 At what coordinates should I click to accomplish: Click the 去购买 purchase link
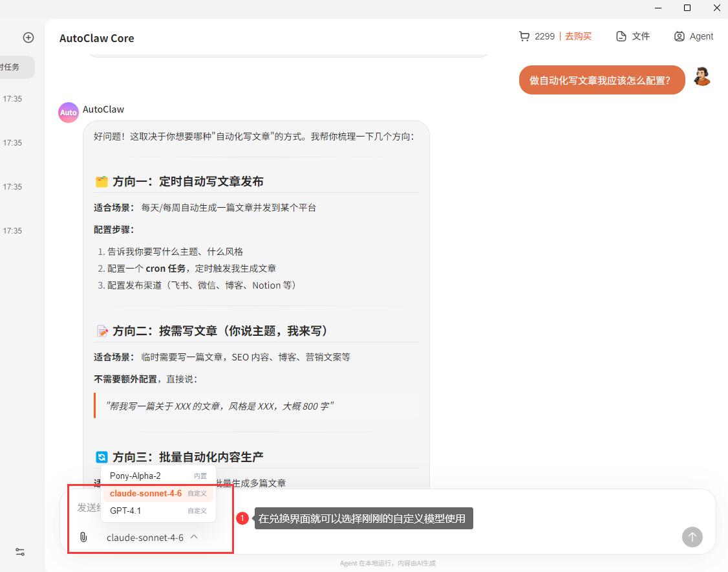pyautogui.click(x=578, y=36)
